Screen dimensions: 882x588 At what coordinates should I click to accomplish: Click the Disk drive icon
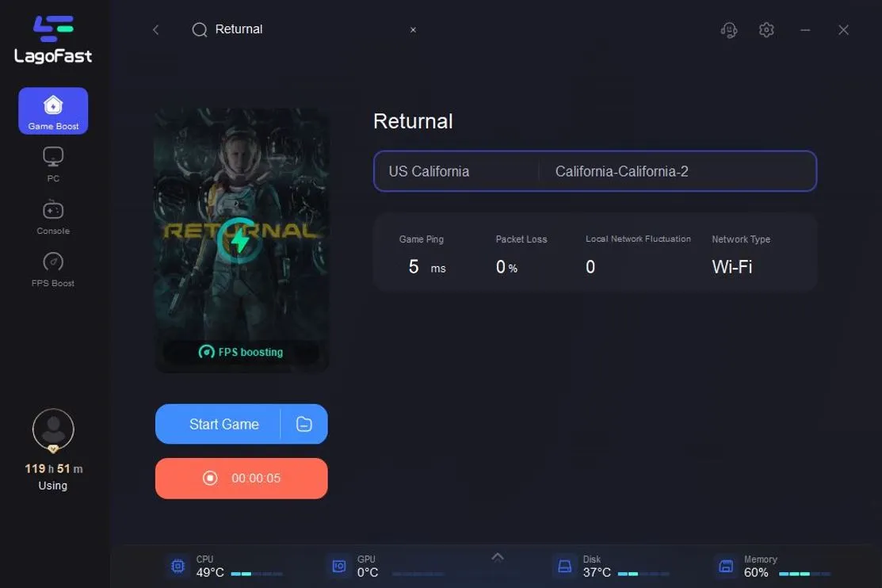click(x=565, y=566)
